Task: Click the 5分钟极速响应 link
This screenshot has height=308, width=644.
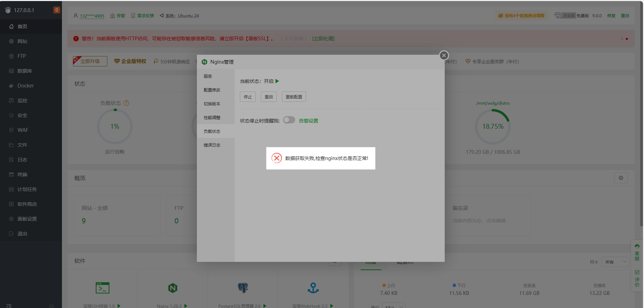Action: click(x=172, y=62)
